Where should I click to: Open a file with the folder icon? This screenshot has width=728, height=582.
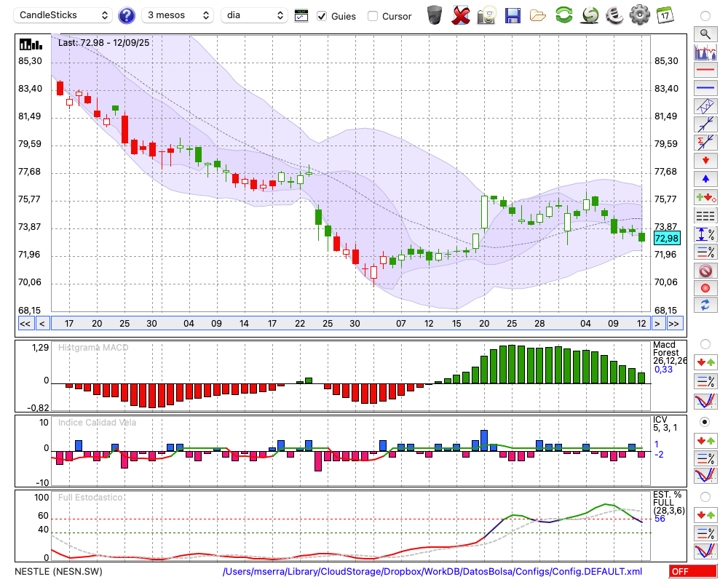pyautogui.click(x=538, y=16)
